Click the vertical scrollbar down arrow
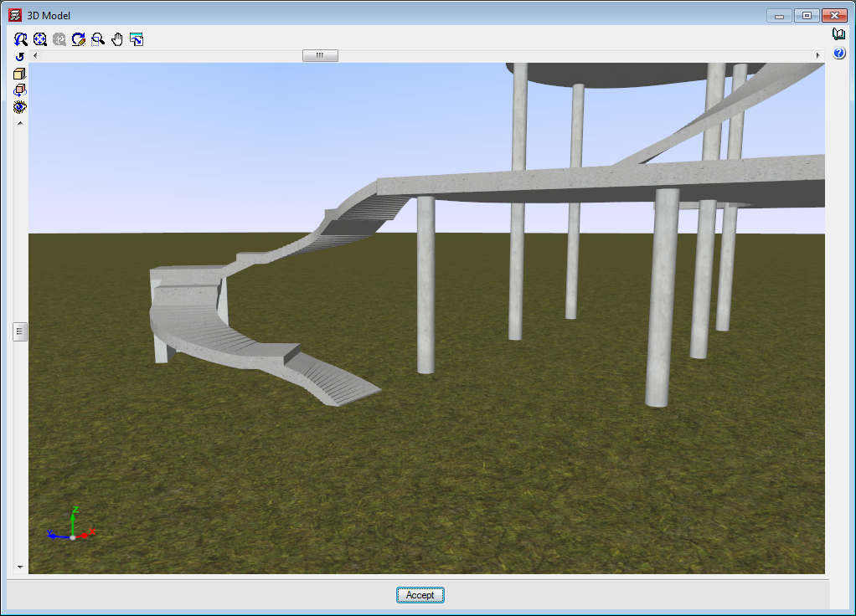 point(20,567)
